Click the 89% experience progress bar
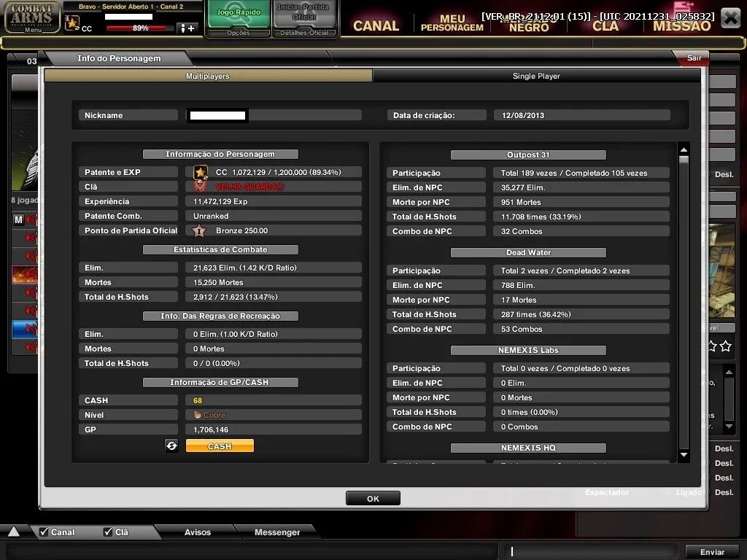Image resolution: width=747 pixels, height=560 pixels. click(x=141, y=28)
